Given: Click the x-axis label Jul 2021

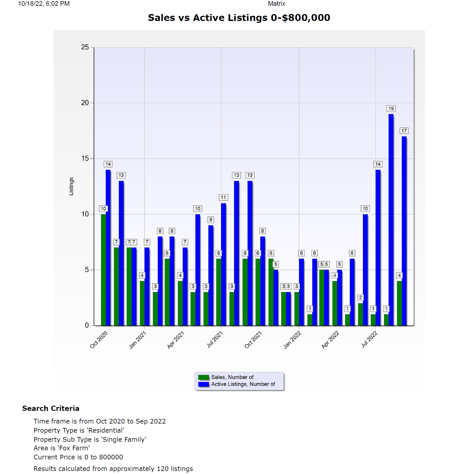Looking at the screenshot, I should tap(215, 339).
